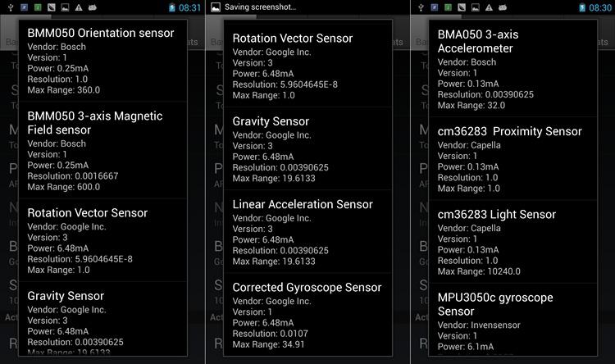Tap the warning triangle icon in left screenshot
Screen dimensions: 615x364
(79, 7)
